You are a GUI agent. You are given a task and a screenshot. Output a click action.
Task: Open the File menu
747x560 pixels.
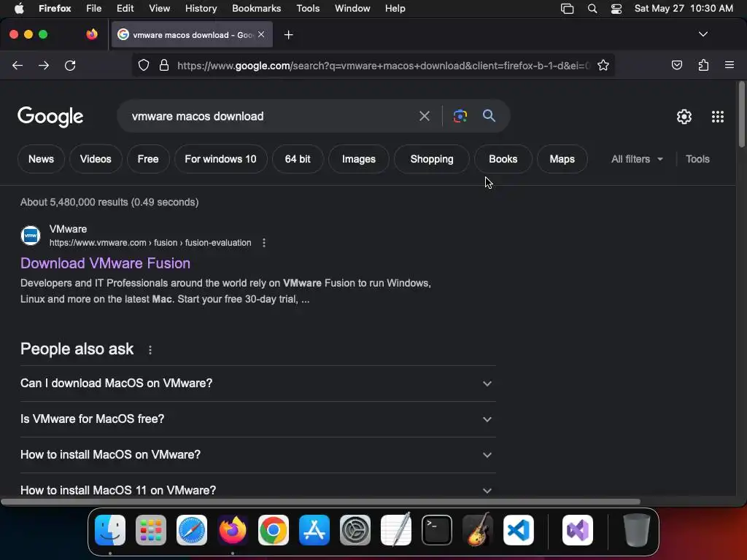click(93, 9)
